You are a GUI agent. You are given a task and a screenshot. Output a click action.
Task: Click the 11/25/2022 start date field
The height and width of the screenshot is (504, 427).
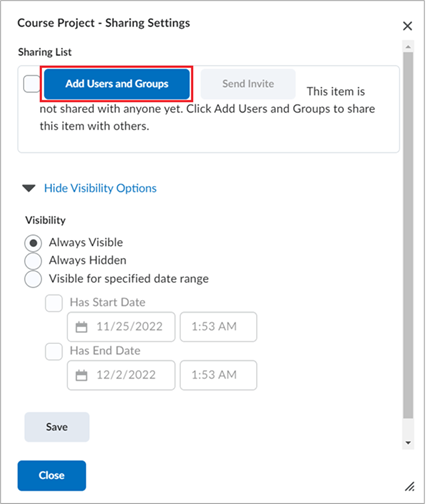pos(121,327)
